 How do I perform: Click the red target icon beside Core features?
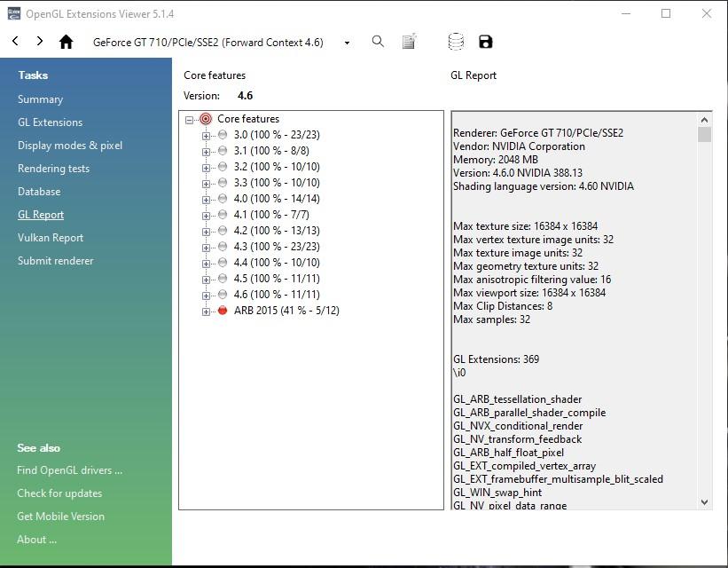206,119
